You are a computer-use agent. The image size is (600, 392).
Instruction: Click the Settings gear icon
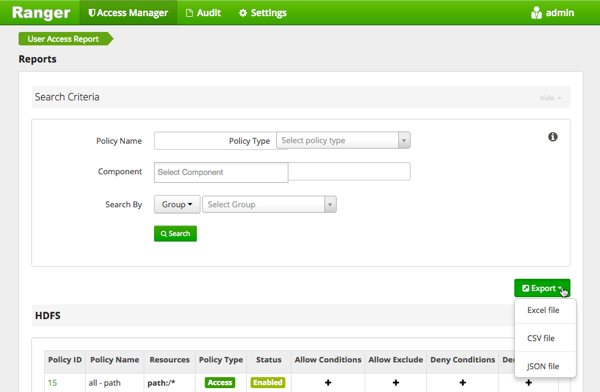point(243,13)
